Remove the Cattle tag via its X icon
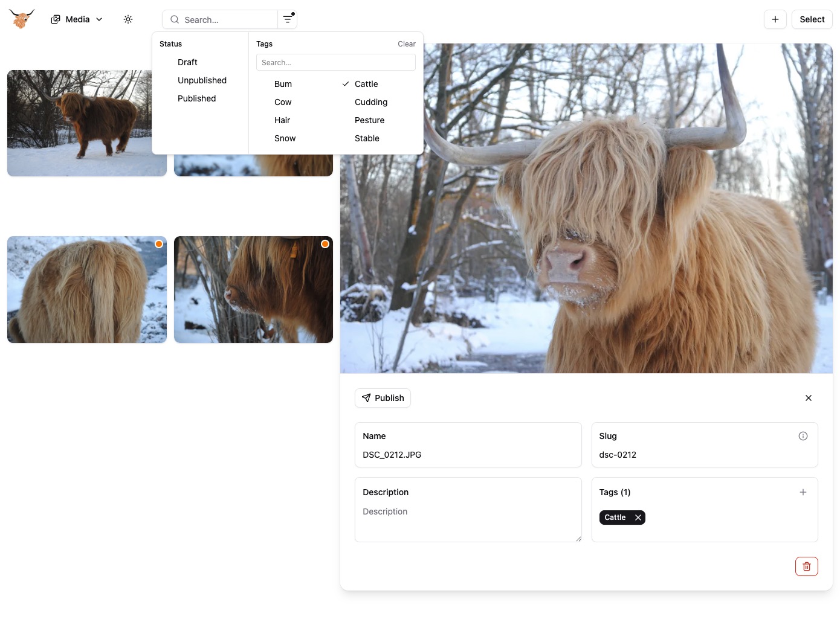Screen dimensions: 840x625 pyautogui.click(x=638, y=518)
